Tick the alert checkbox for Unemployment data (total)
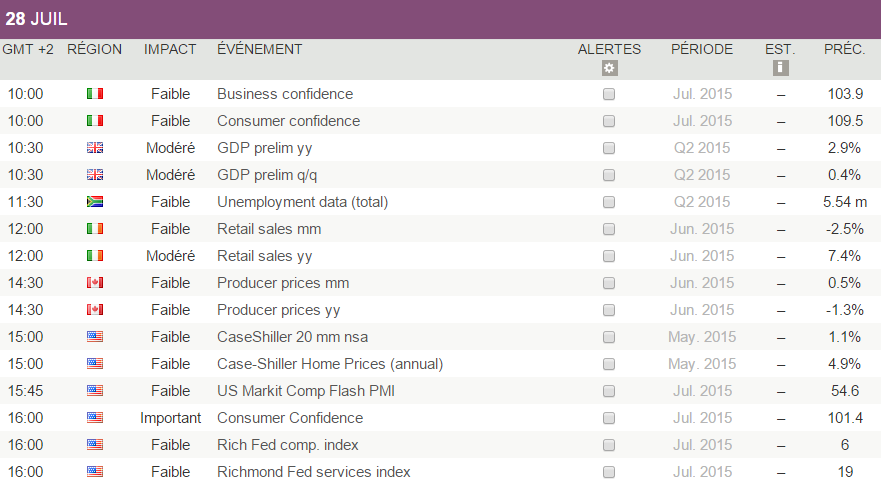Image resolution: width=881 pixels, height=501 pixels. pyautogui.click(x=609, y=202)
